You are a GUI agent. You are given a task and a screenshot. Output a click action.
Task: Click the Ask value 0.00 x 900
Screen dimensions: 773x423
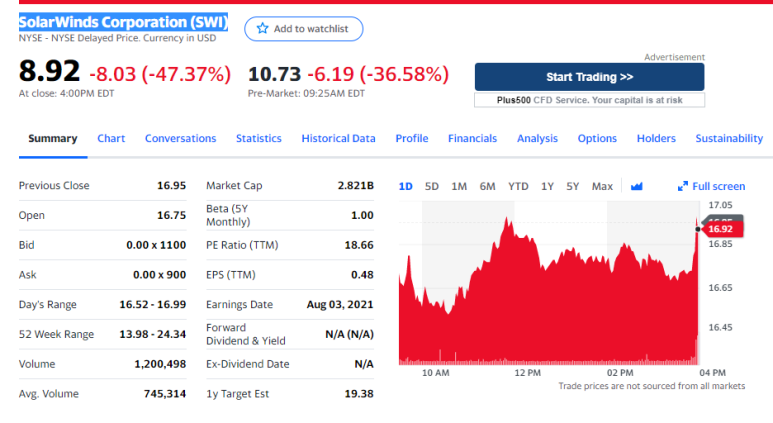point(159,275)
